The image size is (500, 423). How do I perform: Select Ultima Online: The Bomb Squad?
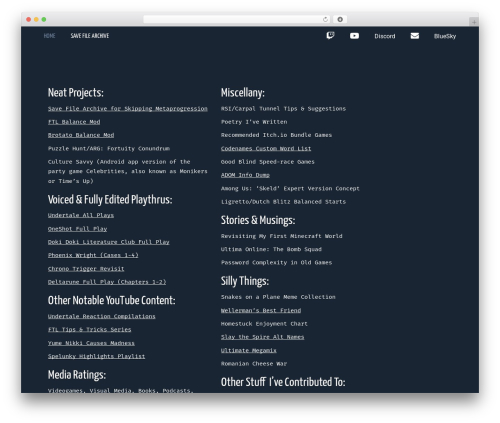271,249
